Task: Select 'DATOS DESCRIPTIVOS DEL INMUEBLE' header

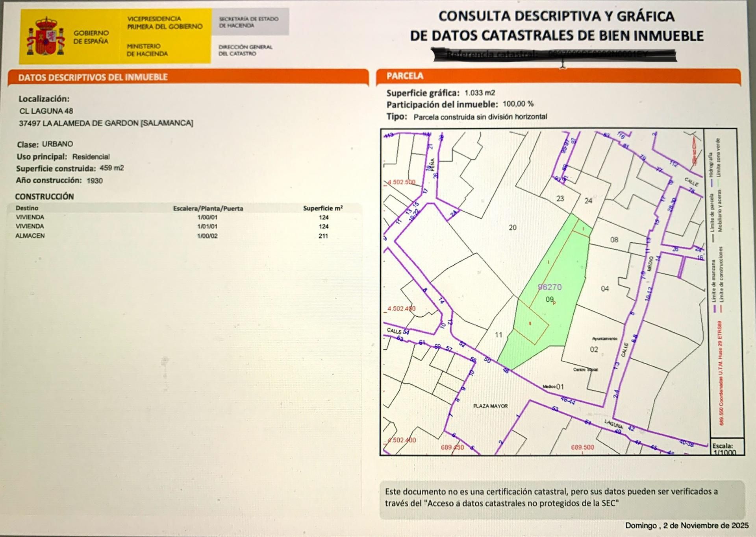Action: point(93,77)
